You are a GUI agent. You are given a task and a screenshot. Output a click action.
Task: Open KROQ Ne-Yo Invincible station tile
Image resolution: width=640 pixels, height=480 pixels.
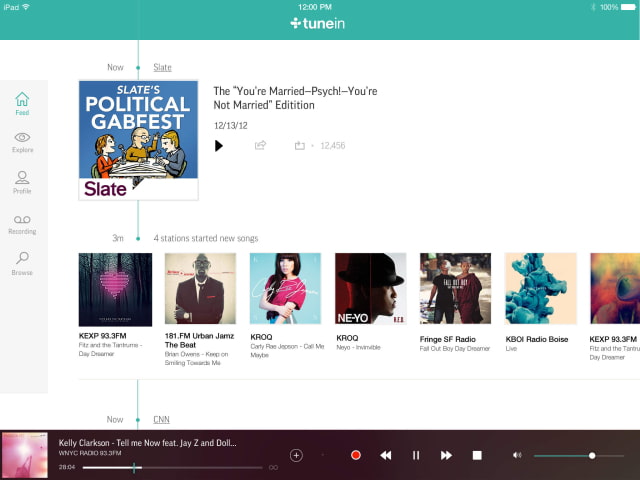(371, 289)
